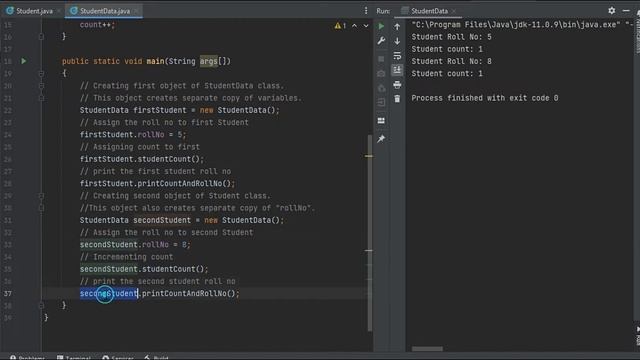Jump up the stack trace arrow
Viewport: 640px width, 360px height.
397,27
